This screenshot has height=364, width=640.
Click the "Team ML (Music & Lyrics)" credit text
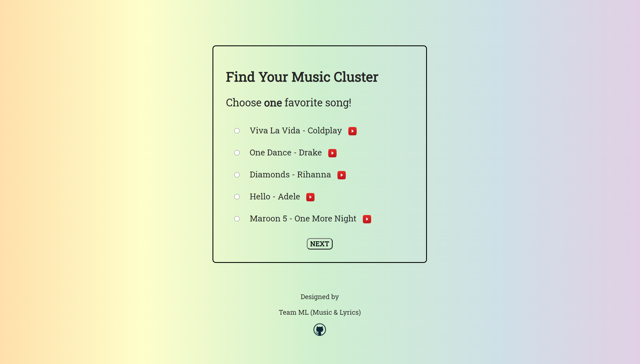click(x=320, y=312)
